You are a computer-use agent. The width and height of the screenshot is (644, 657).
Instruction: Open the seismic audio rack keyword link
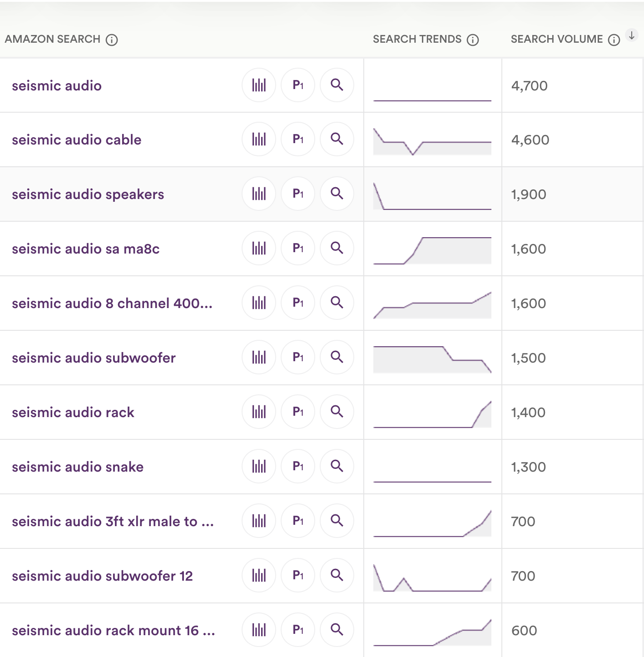73,412
